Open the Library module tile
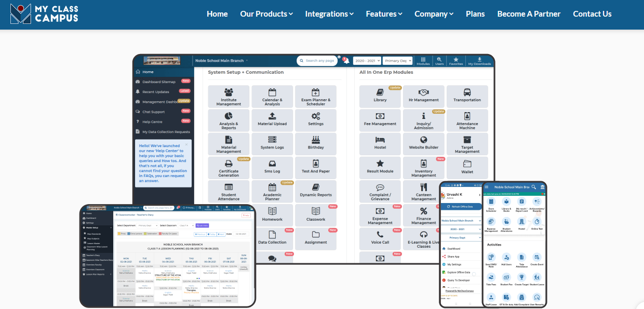This screenshot has width=644, height=309. click(x=380, y=97)
